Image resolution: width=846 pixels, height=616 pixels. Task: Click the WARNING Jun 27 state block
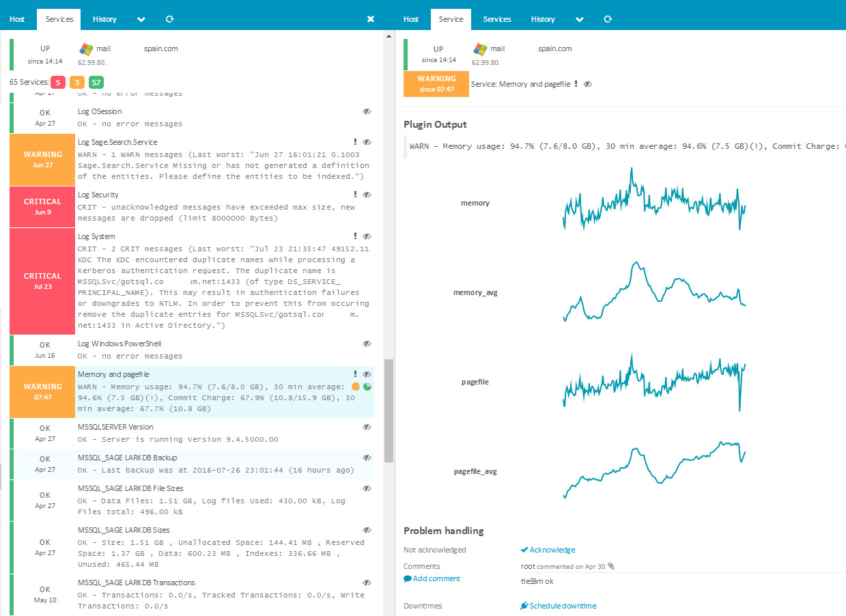click(x=42, y=160)
